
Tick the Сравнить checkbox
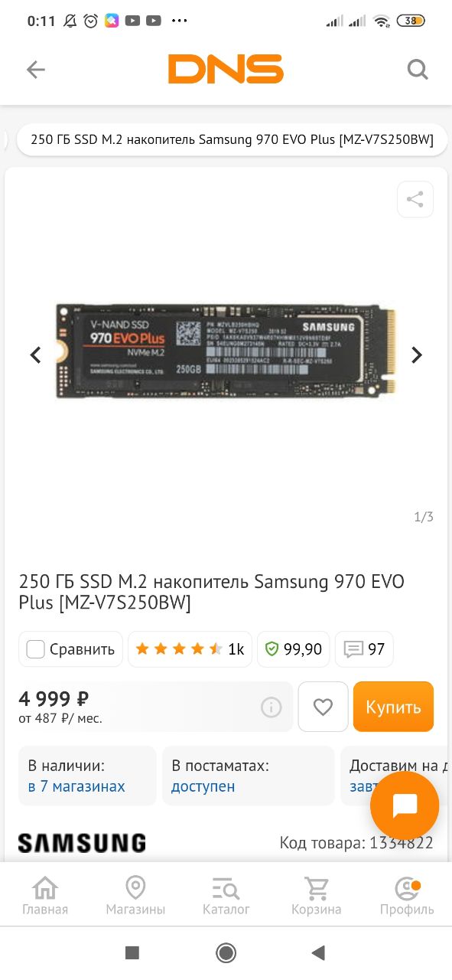[36, 649]
